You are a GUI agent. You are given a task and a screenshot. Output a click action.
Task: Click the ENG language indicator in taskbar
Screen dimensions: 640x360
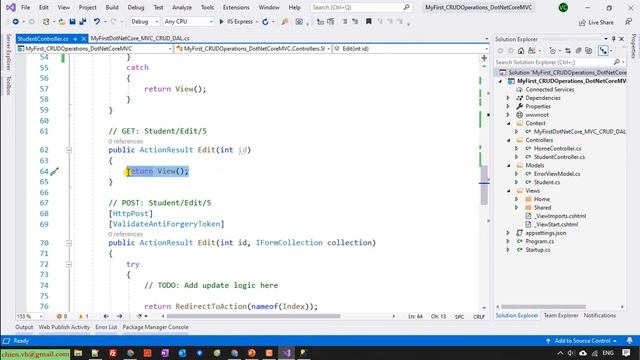coord(608,353)
